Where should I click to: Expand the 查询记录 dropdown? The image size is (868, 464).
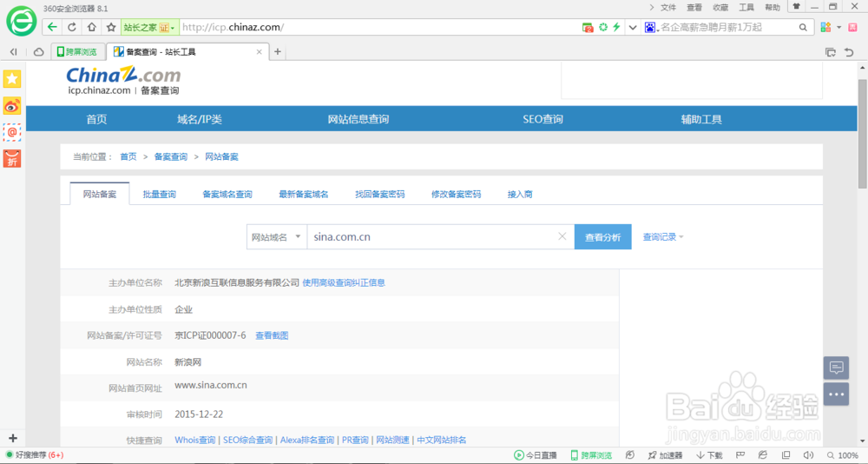pos(662,236)
